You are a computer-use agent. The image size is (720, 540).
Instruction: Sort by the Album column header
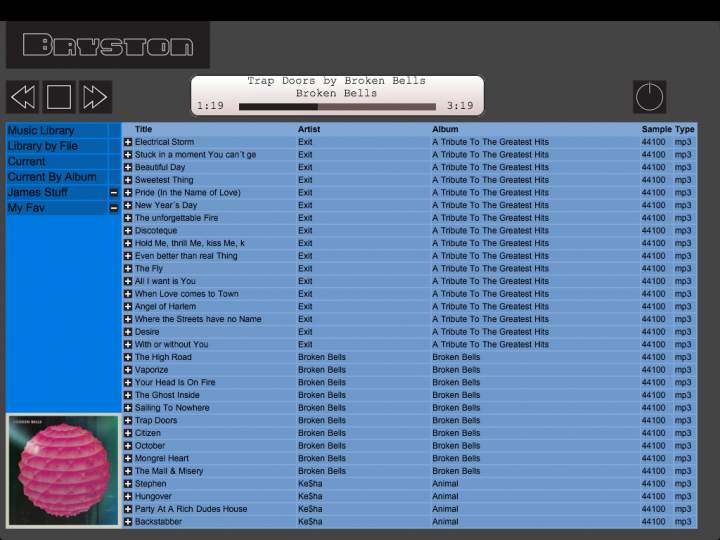[445, 129]
